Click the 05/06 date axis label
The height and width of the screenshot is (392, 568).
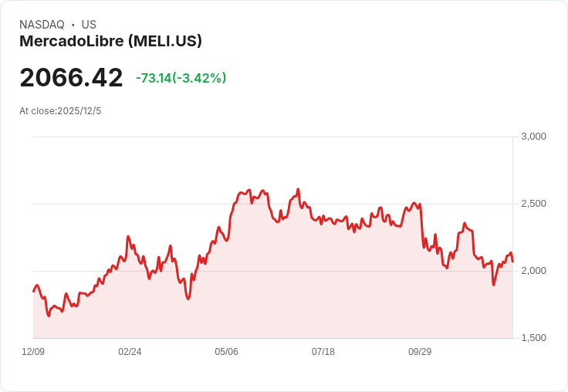pyautogui.click(x=226, y=351)
